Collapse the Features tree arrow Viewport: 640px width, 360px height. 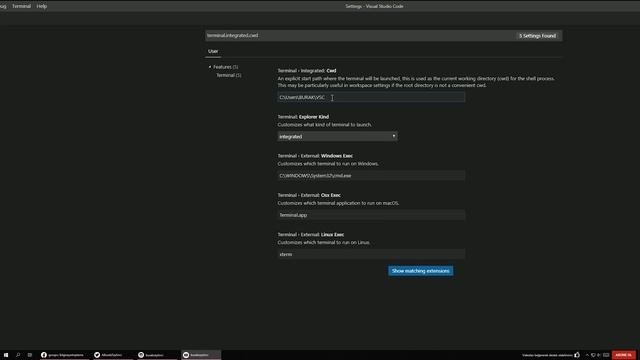point(210,67)
